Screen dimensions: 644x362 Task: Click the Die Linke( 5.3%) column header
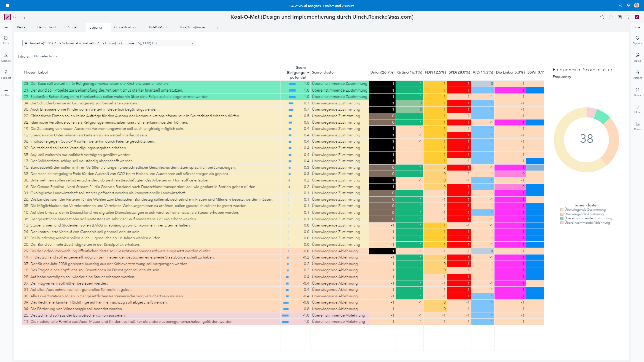pos(510,72)
